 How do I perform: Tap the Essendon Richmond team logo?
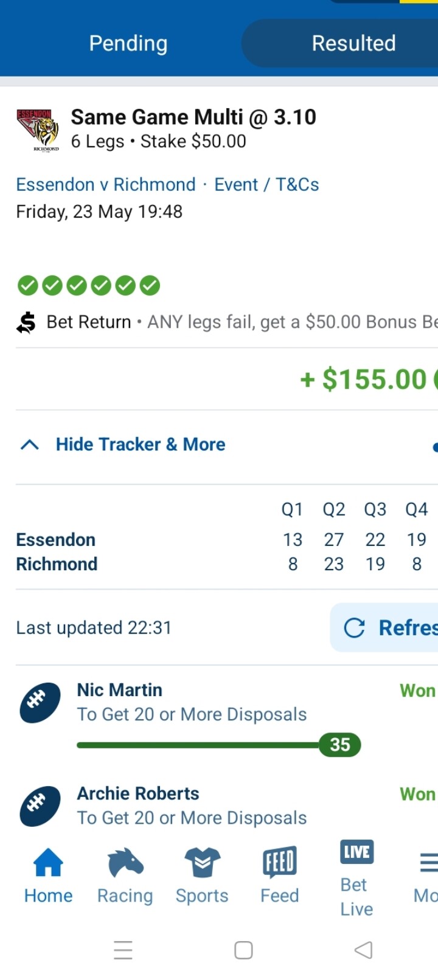(x=38, y=130)
